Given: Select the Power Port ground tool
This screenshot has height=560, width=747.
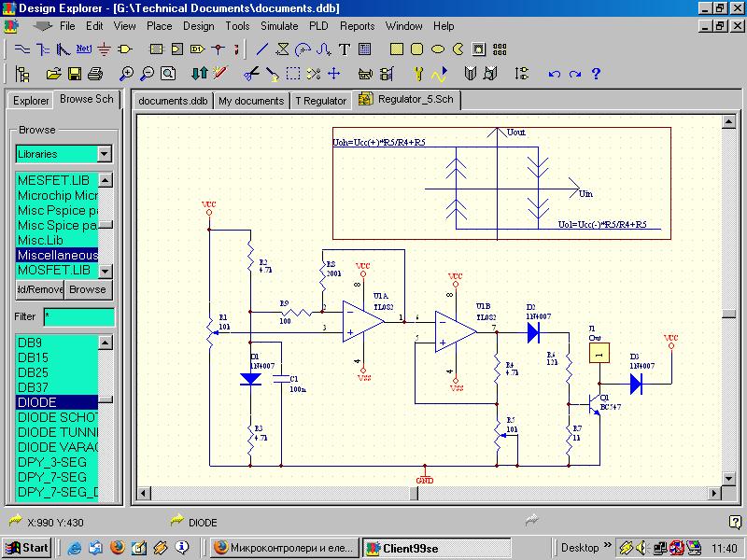Looking at the screenshot, I should pyautogui.click(x=104, y=49).
